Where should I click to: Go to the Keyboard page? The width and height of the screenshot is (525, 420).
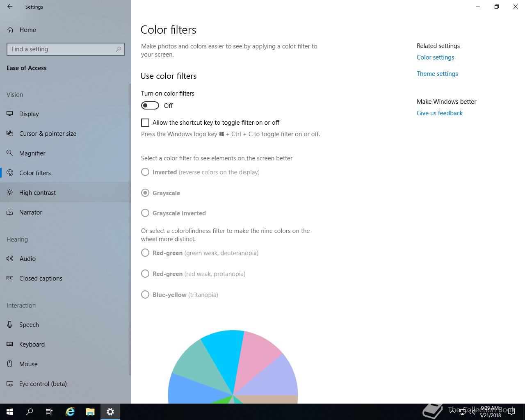66,344
